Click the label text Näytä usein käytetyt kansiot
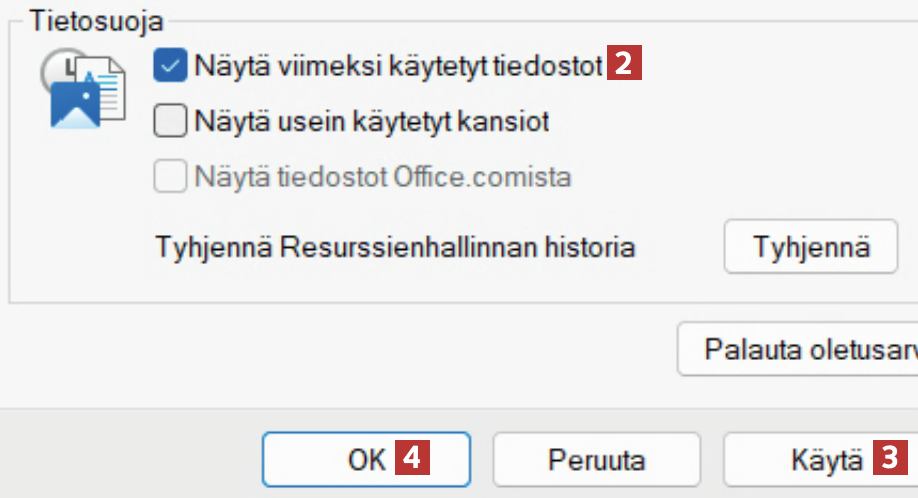 [372, 122]
